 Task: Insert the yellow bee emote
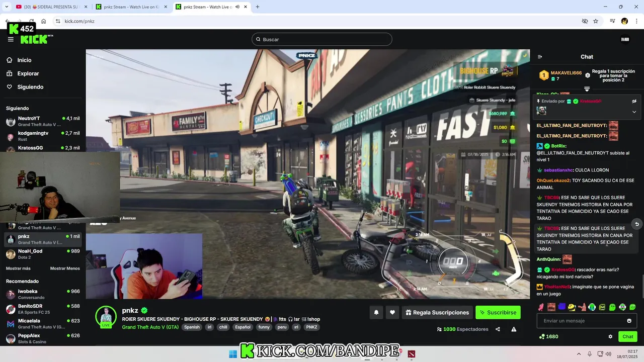(x=572, y=307)
